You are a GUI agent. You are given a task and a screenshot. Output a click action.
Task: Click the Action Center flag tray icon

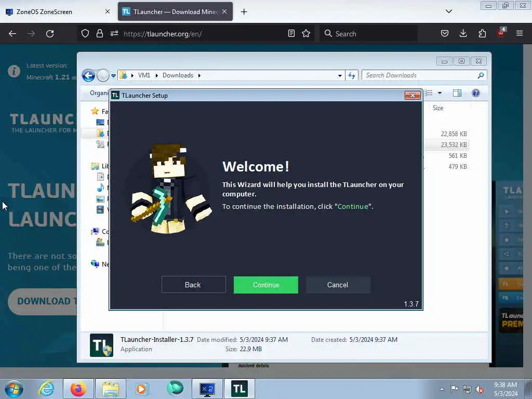[x=454, y=389]
